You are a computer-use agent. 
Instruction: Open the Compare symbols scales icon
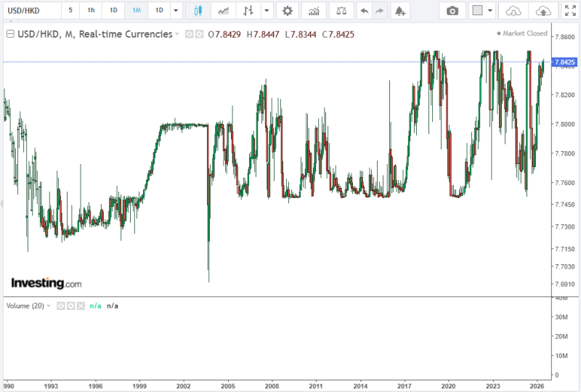[x=341, y=11]
